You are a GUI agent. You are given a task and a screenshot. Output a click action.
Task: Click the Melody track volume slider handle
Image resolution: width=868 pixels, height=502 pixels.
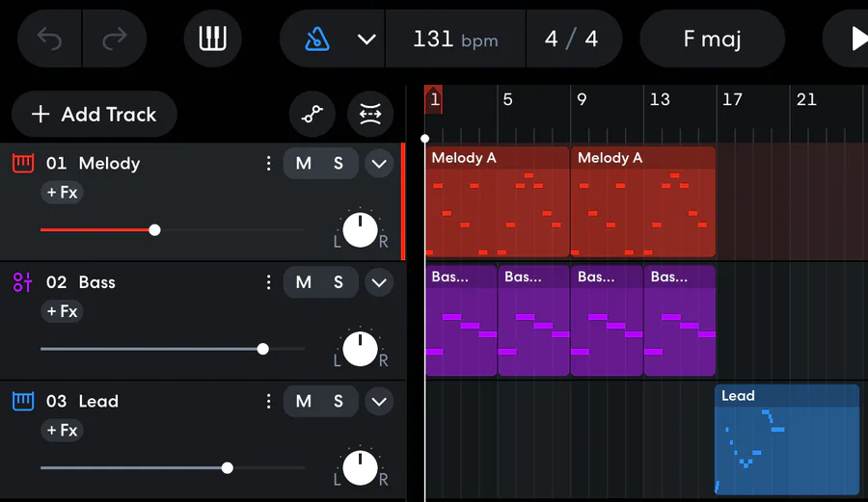tap(154, 230)
